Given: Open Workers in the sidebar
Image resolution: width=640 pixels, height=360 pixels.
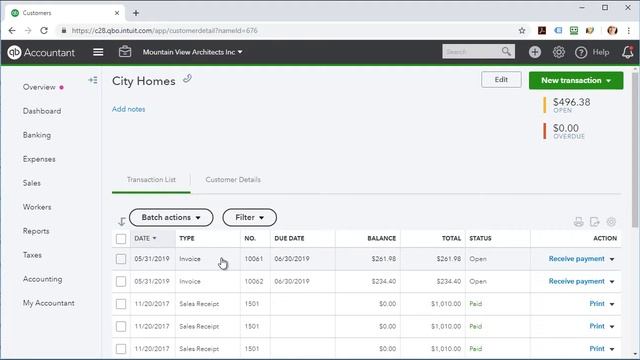Looking at the screenshot, I should 37,207.
